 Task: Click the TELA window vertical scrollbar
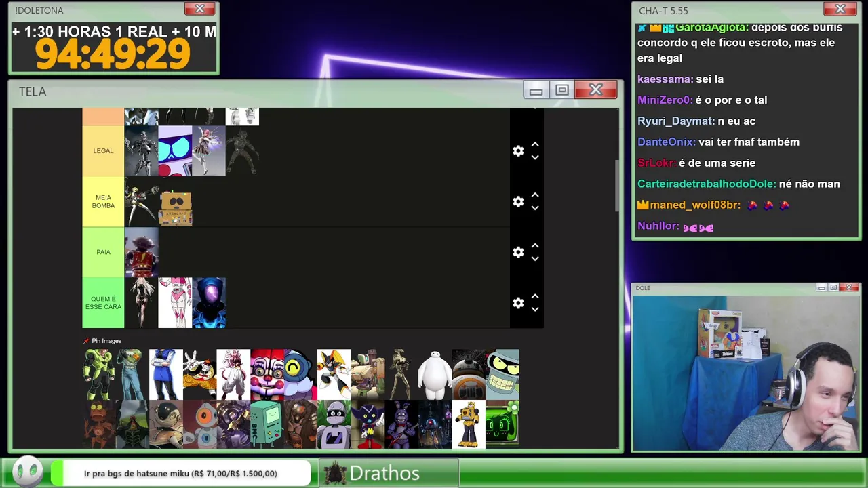coord(616,186)
